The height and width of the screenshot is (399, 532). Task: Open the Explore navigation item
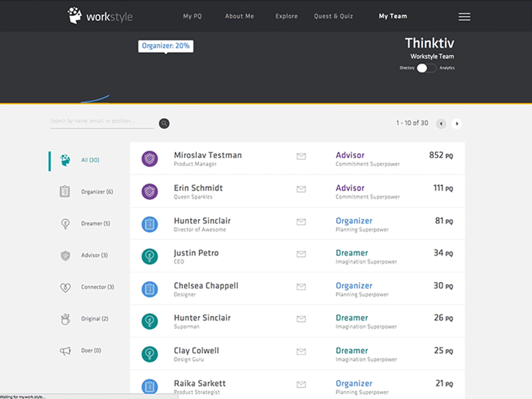pyautogui.click(x=286, y=16)
